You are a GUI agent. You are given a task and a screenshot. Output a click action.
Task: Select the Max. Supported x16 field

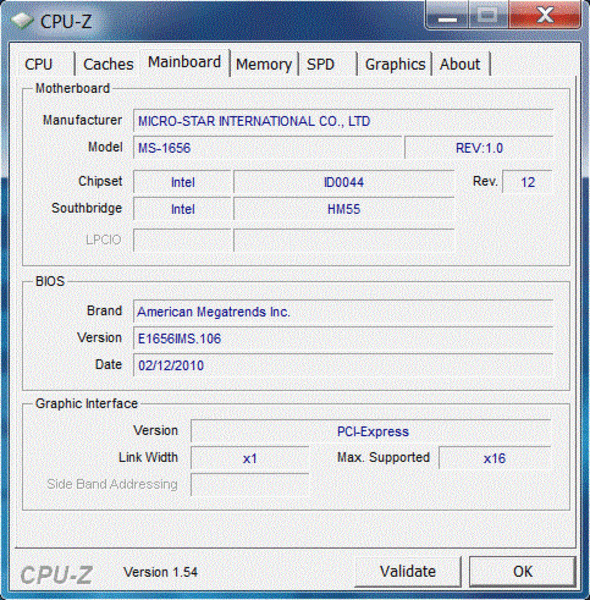[x=494, y=458]
